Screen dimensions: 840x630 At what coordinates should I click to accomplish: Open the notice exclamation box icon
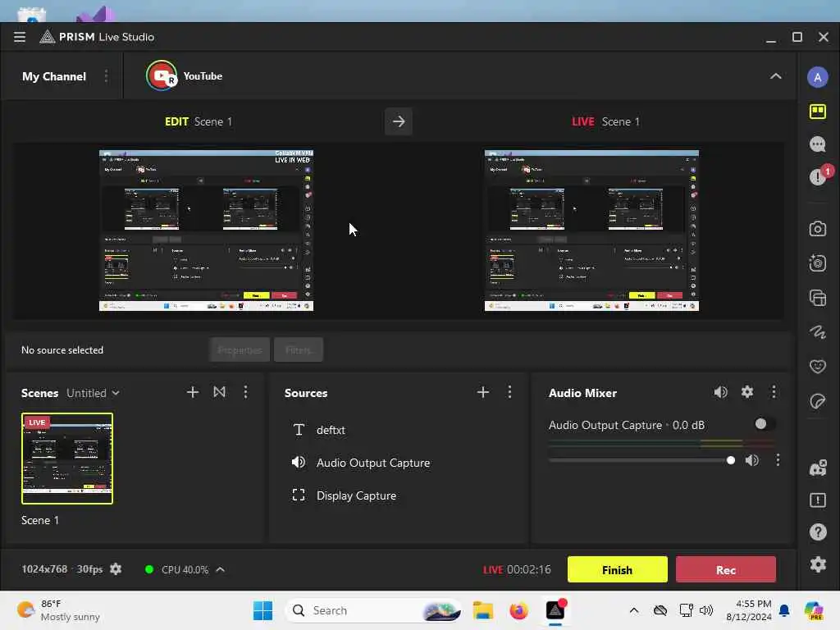tap(818, 500)
